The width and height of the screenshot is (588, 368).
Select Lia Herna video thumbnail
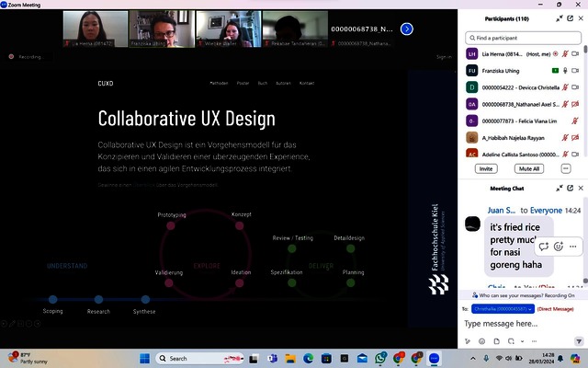96,29
